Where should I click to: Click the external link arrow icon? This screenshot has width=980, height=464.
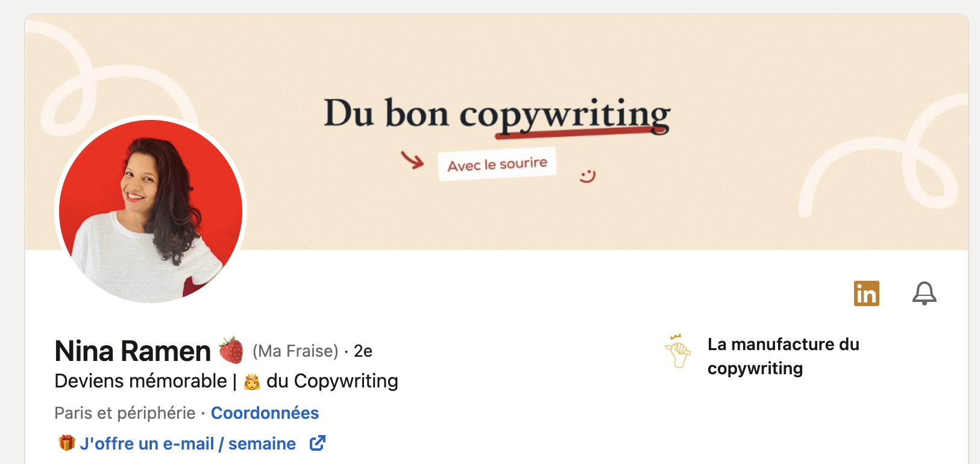click(x=318, y=444)
